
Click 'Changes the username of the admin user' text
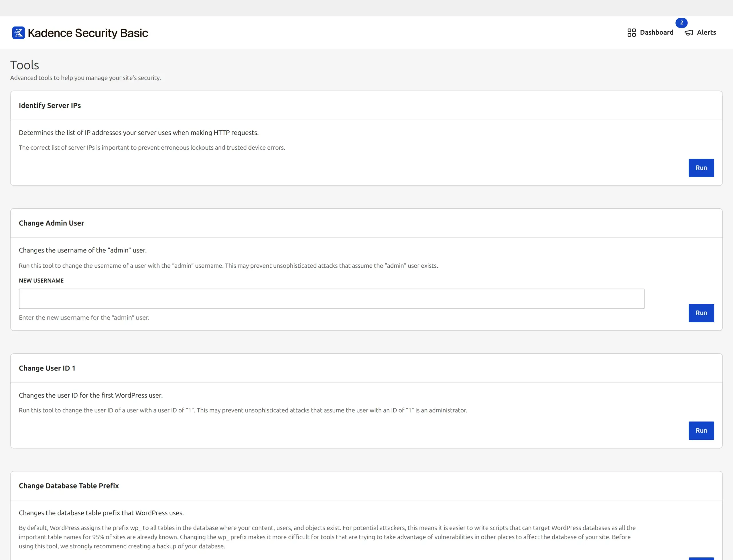(x=83, y=250)
